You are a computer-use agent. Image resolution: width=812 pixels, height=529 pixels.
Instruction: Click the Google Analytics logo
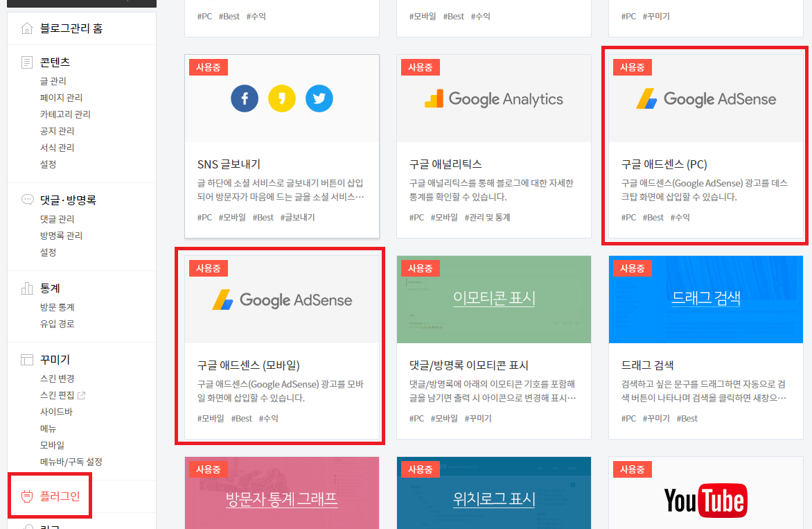pyautogui.click(x=493, y=98)
